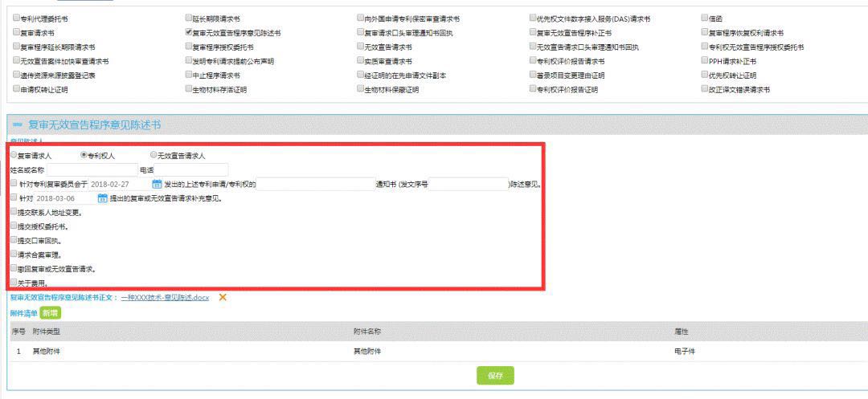The width and height of the screenshot is (868, 399).
Task: Check the 专利代理委托书 checkbox
Action: (16, 18)
